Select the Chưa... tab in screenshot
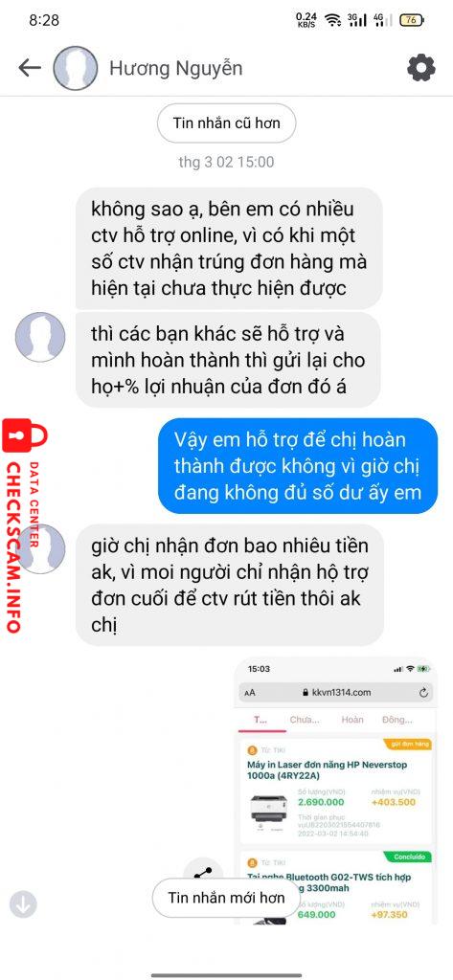 point(305,720)
